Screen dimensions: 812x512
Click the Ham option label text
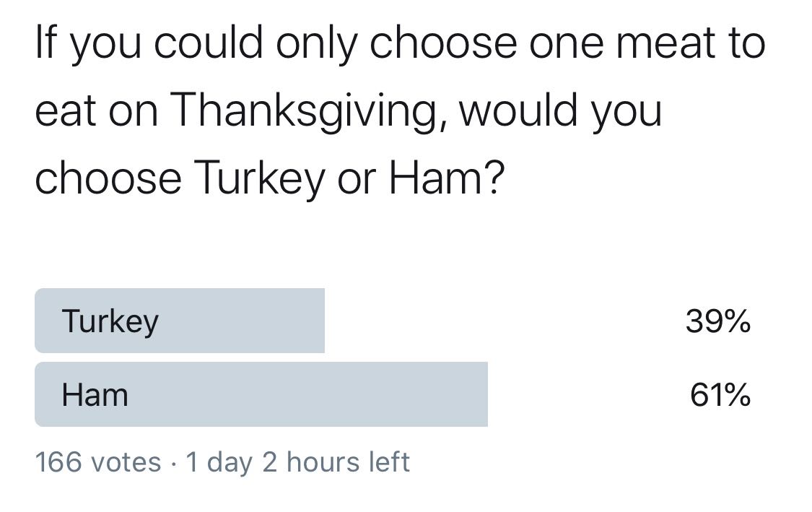click(95, 396)
